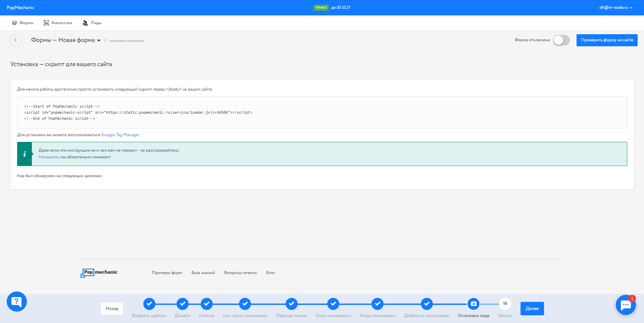This screenshot has width=644, height=323.
Task: Open the "Формы" menu item
Action: point(23,23)
